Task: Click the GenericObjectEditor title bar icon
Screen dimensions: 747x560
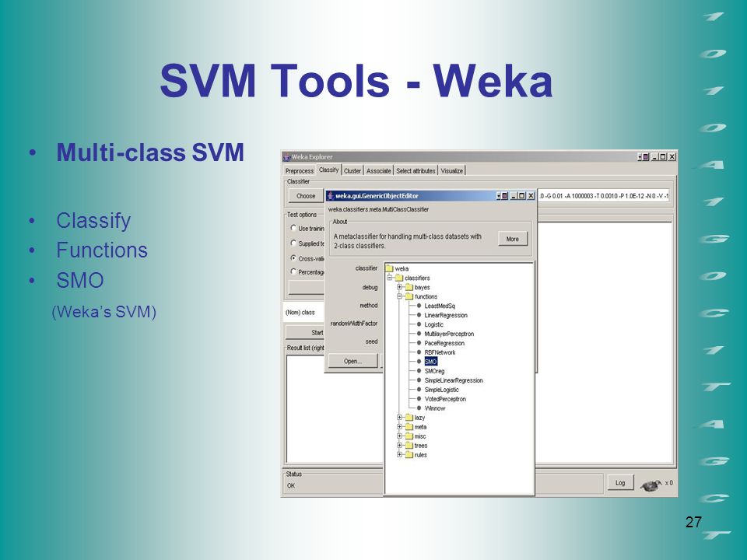Action: tap(330, 196)
